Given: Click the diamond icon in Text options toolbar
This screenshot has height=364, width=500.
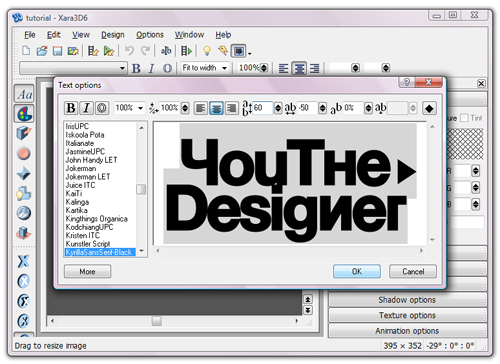Looking at the screenshot, I should 429,108.
